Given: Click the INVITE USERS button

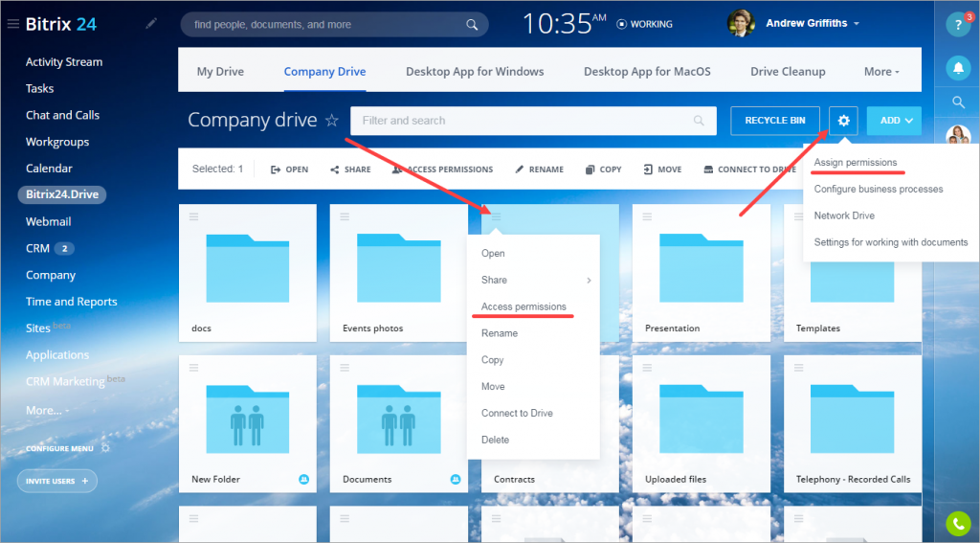Looking at the screenshot, I should 56,481.
